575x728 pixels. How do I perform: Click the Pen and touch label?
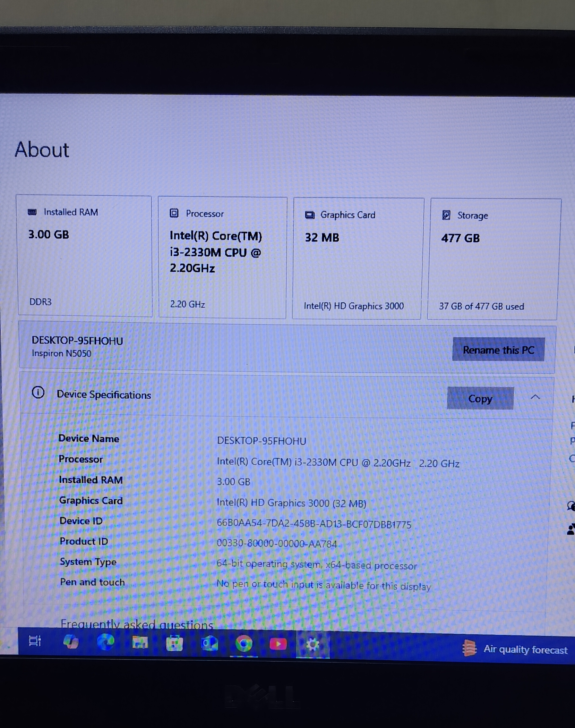[x=92, y=582]
